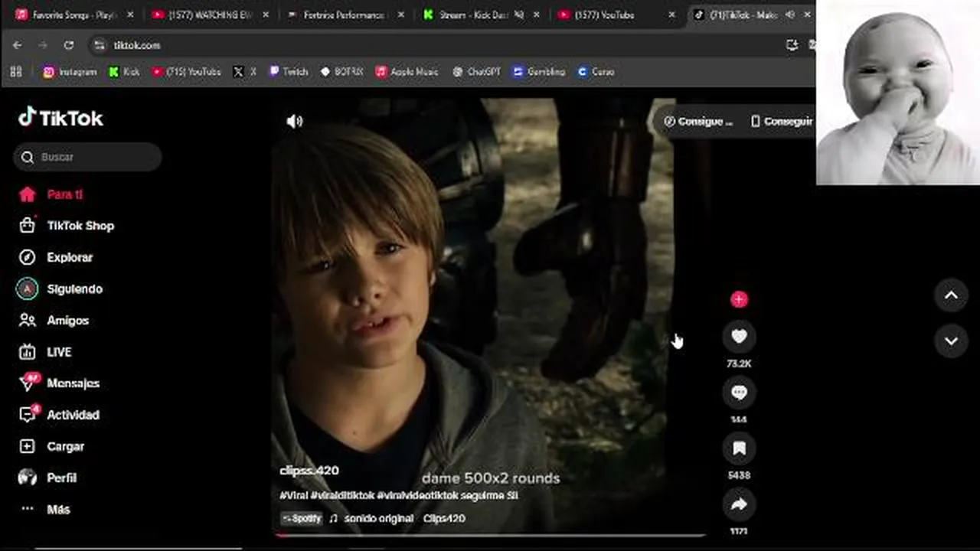Open TikTok Shop from sidebar
The width and height of the screenshot is (980, 551).
coord(66,226)
